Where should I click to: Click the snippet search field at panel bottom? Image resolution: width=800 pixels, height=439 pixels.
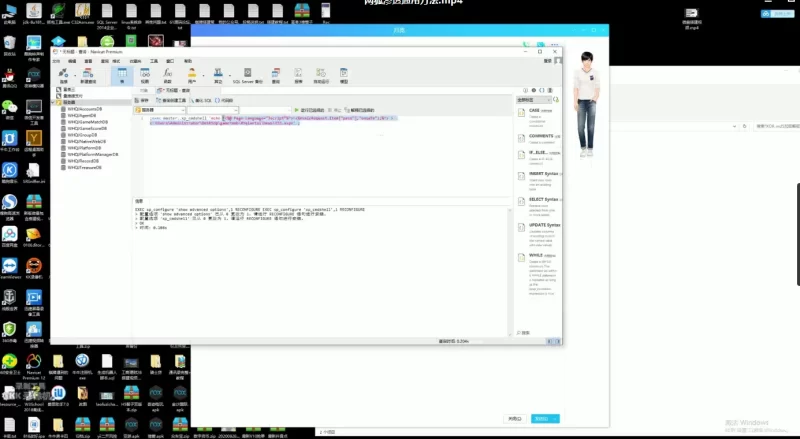(x=538, y=333)
